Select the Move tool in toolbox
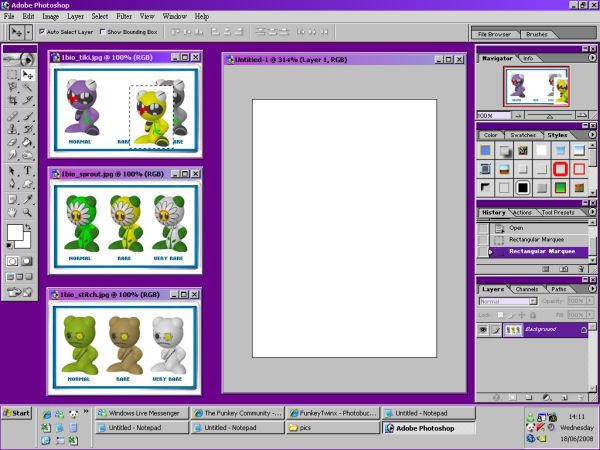 [27, 75]
